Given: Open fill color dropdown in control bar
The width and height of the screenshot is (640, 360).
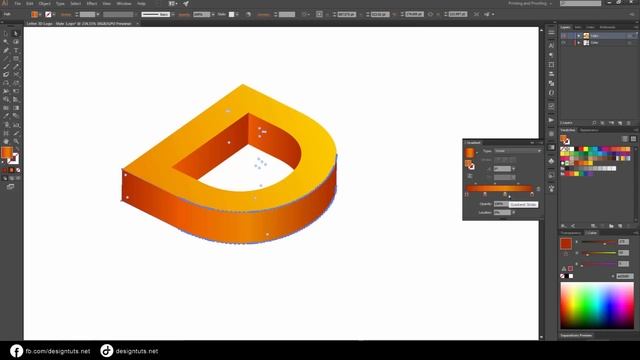Looking at the screenshot, I should [40, 14].
